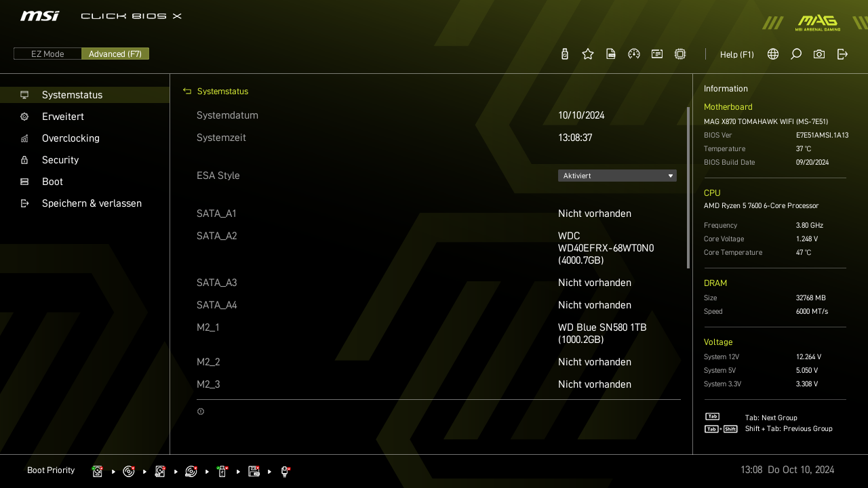Select the Systemdatum value 10/10/2024
The width and height of the screenshot is (868, 488).
click(581, 115)
